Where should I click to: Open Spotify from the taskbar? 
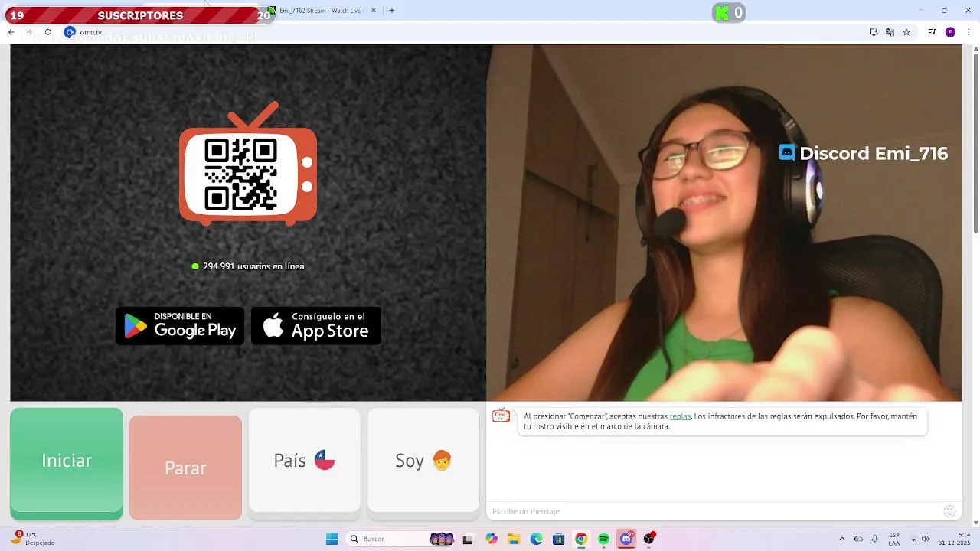pyautogui.click(x=603, y=539)
